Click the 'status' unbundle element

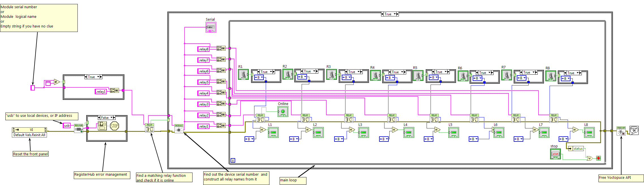[578, 149]
